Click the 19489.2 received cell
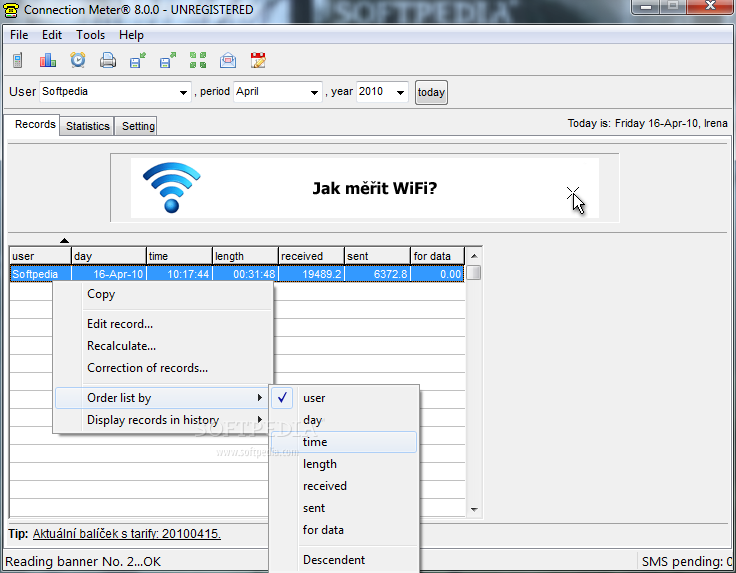This screenshot has width=736, height=573. tap(311, 274)
